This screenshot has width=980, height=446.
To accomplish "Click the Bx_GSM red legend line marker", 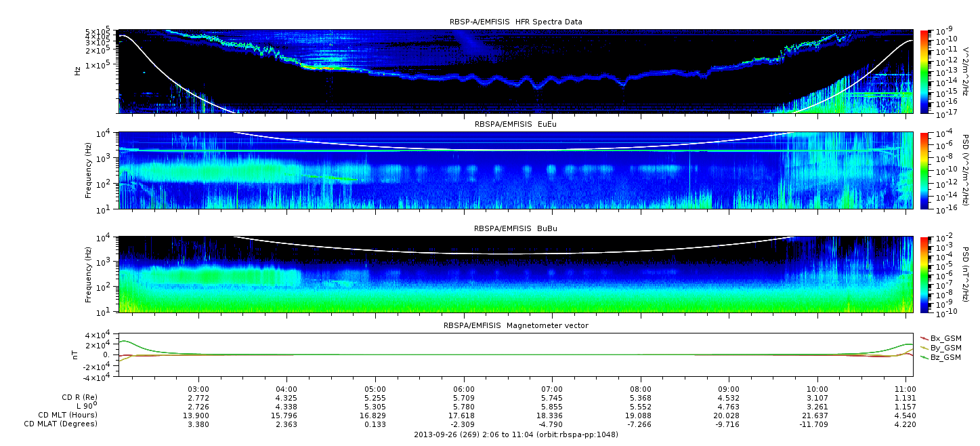I will pos(924,338).
